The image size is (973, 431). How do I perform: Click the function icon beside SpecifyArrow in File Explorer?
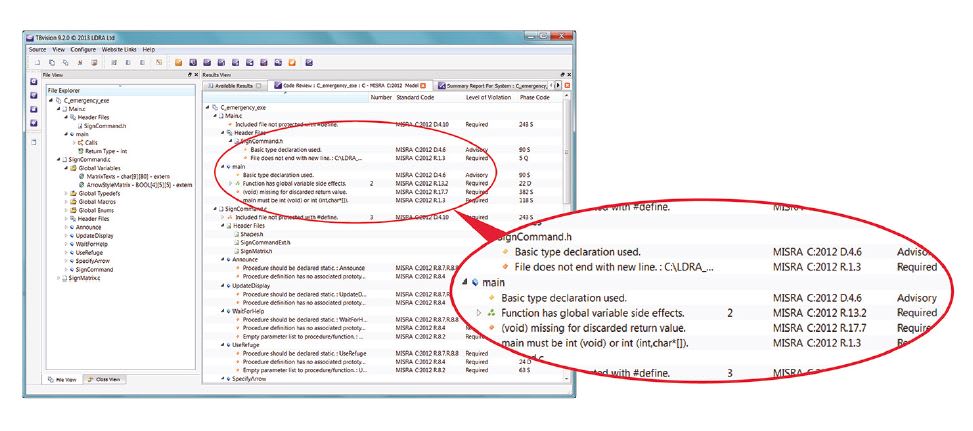pos(72,261)
